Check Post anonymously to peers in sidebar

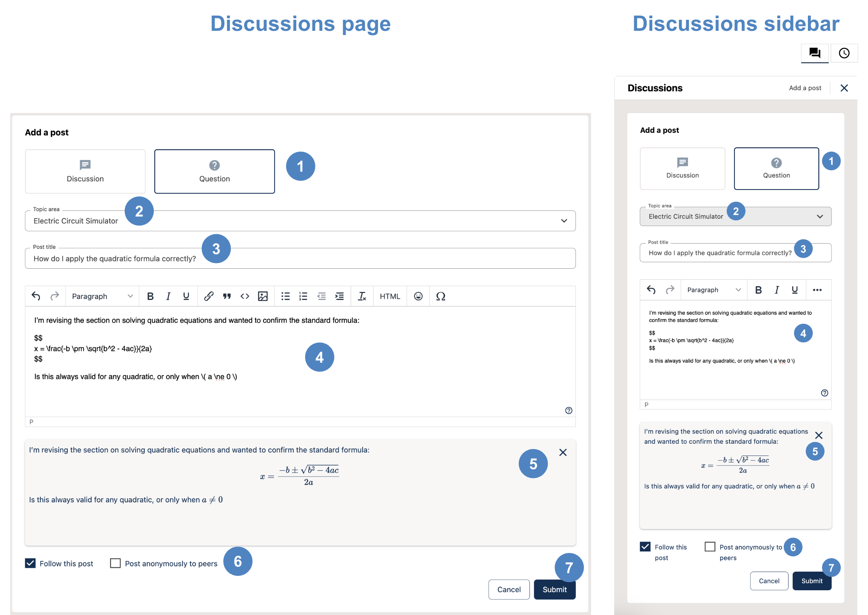tap(710, 547)
